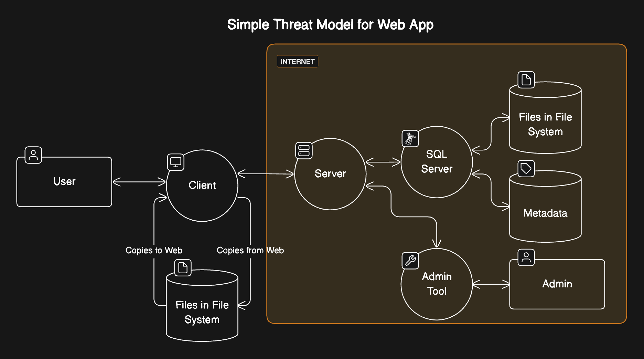Click the wrench icon on Admin Tool

410,261
